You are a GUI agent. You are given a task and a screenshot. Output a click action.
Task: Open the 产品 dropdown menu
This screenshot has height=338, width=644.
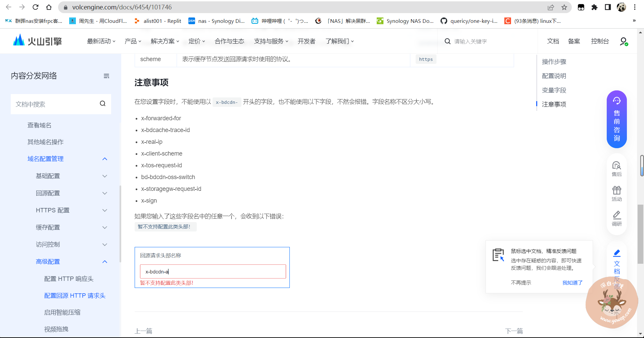pyautogui.click(x=133, y=41)
